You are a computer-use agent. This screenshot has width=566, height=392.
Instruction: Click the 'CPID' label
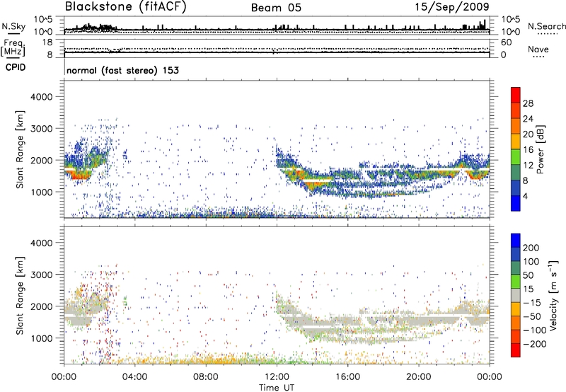pyautogui.click(x=16, y=67)
